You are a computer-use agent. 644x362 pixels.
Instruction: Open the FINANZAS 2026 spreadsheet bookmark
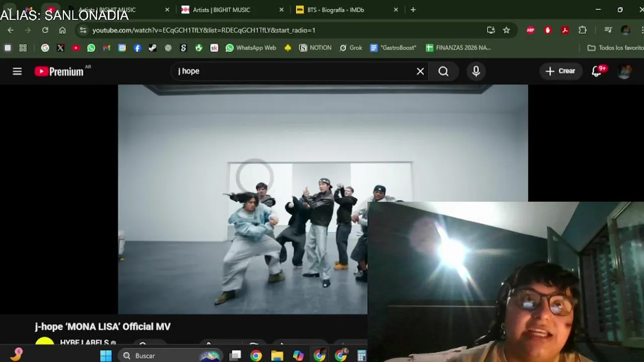(458, 48)
